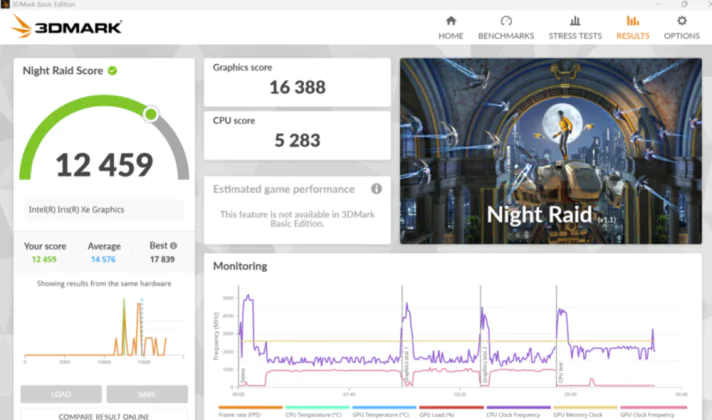Toggle GPU Memory Clock legend entry
Image resolution: width=712 pixels, height=420 pixels.
click(585, 411)
